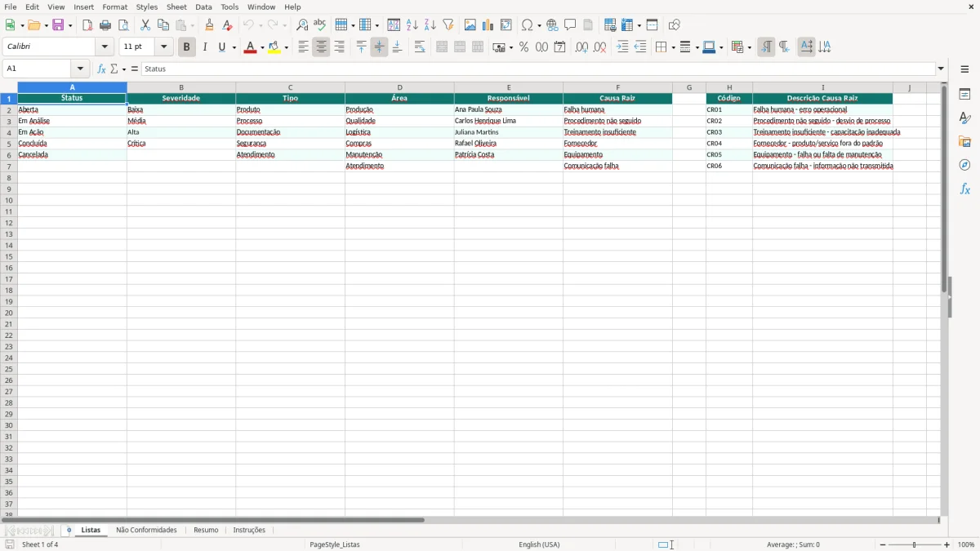Toggle italic formatting
Viewport: 980px width, 551px height.
tap(205, 47)
